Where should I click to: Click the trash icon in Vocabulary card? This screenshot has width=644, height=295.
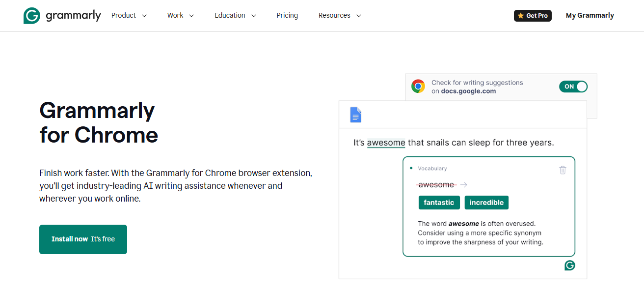click(x=563, y=170)
